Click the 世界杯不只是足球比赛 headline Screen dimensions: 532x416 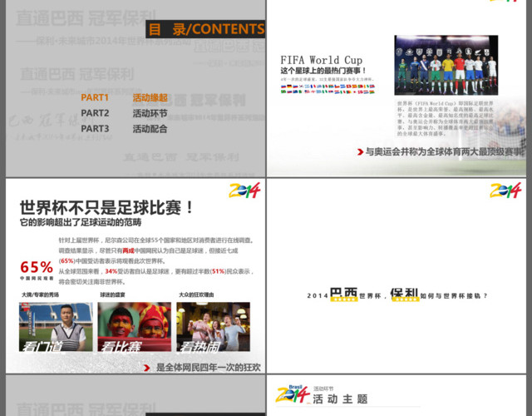click(x=107, y=207)
